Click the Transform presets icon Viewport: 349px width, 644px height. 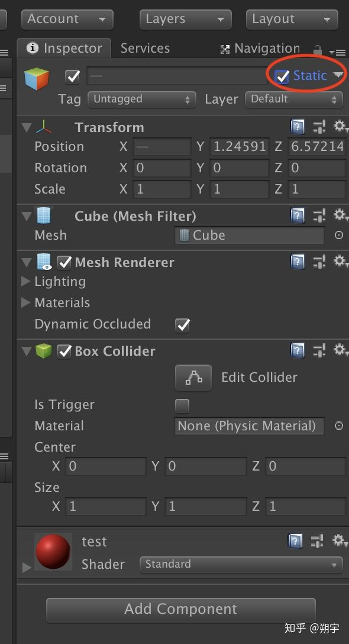point(319,127)
